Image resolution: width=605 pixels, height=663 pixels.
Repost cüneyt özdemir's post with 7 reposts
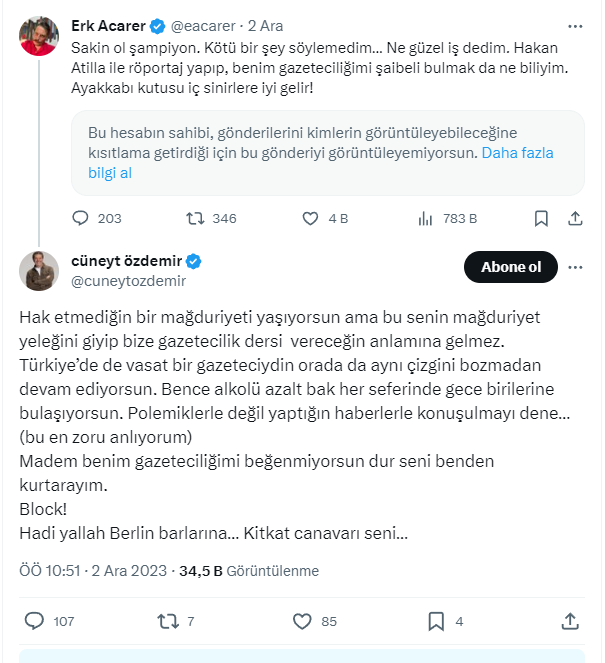[x=168, y=621]
